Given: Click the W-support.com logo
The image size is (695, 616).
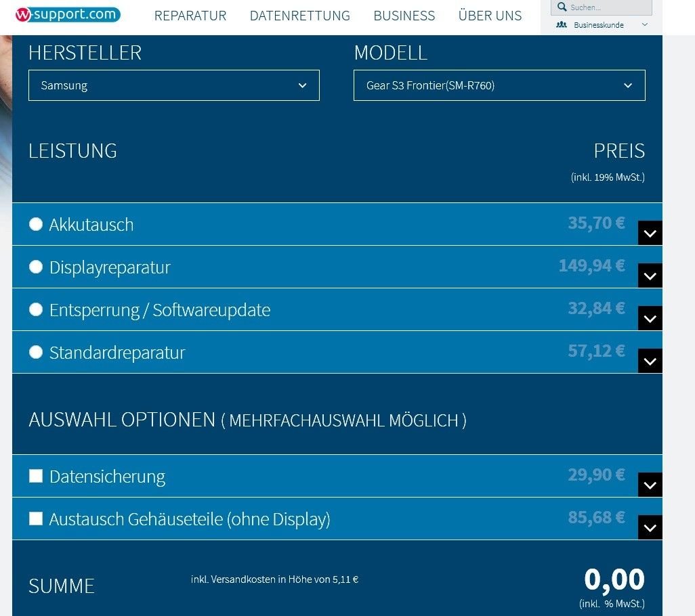Looking at the screenshot, I should 67,14.
